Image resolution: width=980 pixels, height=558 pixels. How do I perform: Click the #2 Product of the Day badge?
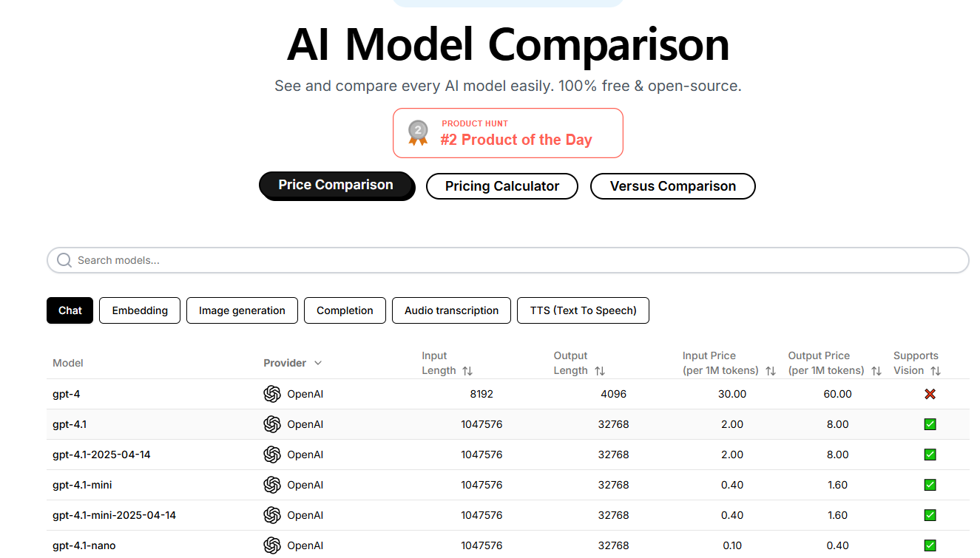pyautogui.click(x=516, y=140)
